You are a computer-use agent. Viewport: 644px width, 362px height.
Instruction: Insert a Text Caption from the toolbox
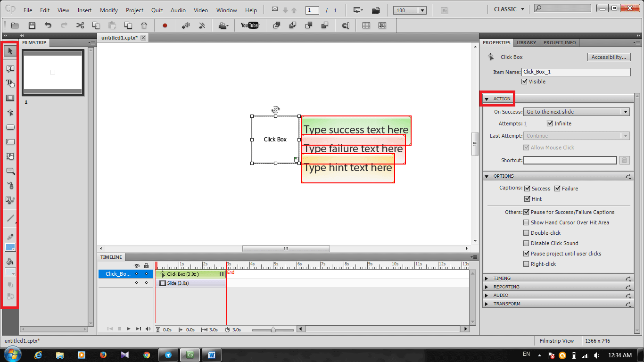(x=10, y=69)
